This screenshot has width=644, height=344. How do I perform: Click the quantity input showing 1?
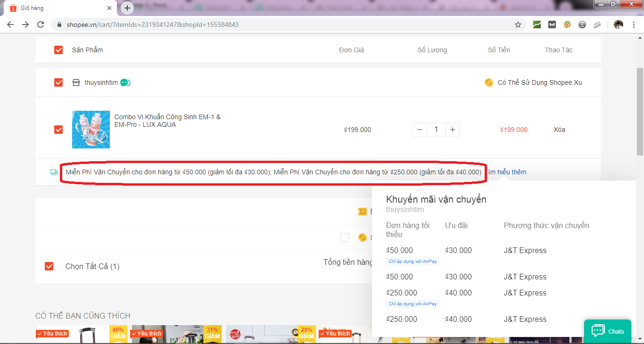click(436, 130)
